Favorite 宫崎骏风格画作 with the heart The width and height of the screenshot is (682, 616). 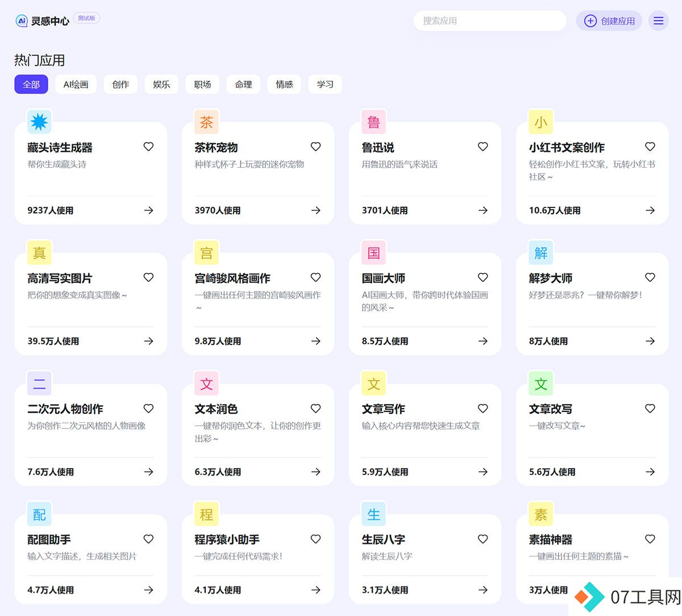[x=315, y=277]
